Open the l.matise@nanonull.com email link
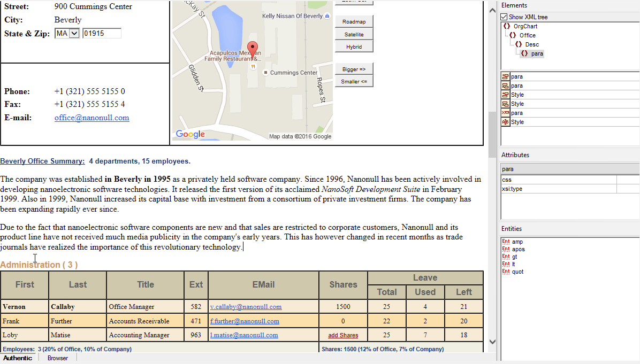640x364 pixels. pos(244,335)
